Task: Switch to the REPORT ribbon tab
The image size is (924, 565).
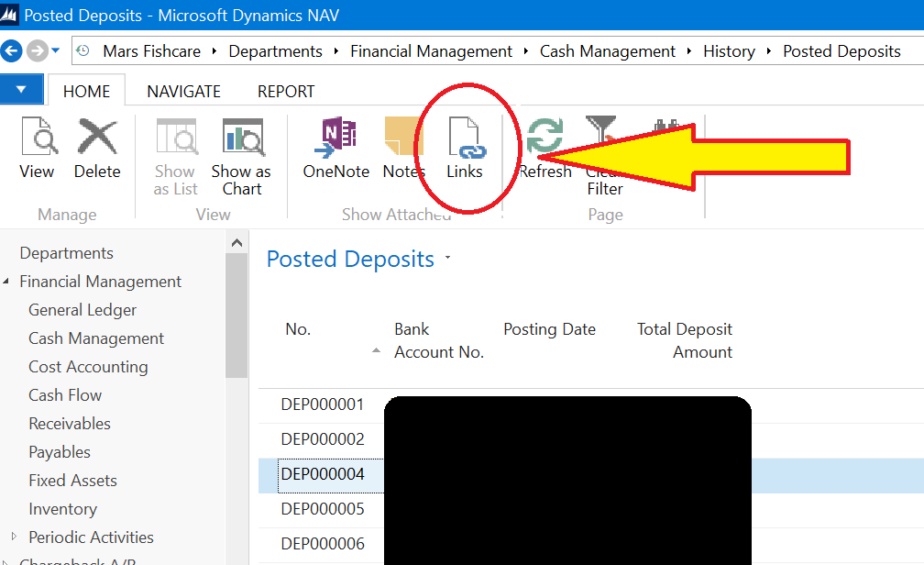Action: tap(286, 92)
